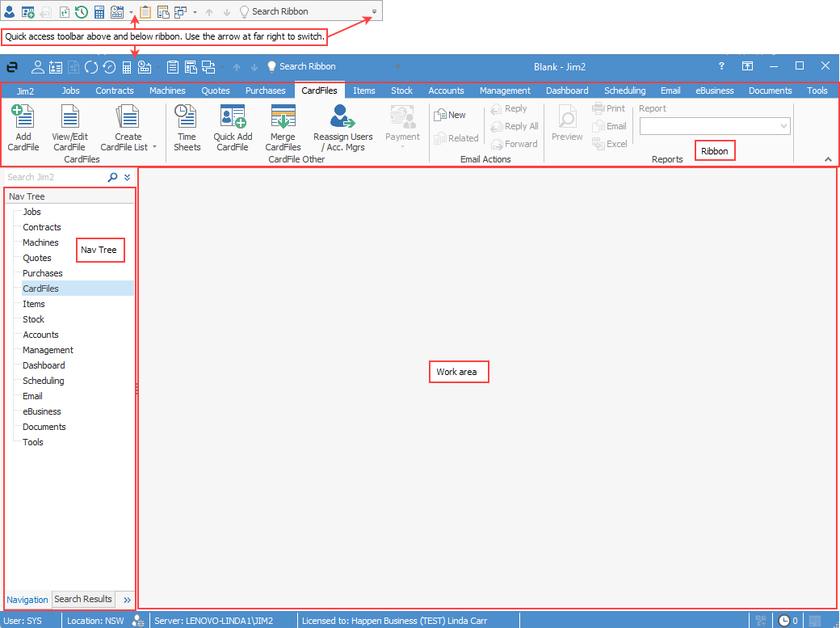This screenshot has width=840, height=628.
Task: Click inside the Search Jim2 field
Action: coord(56,177)
